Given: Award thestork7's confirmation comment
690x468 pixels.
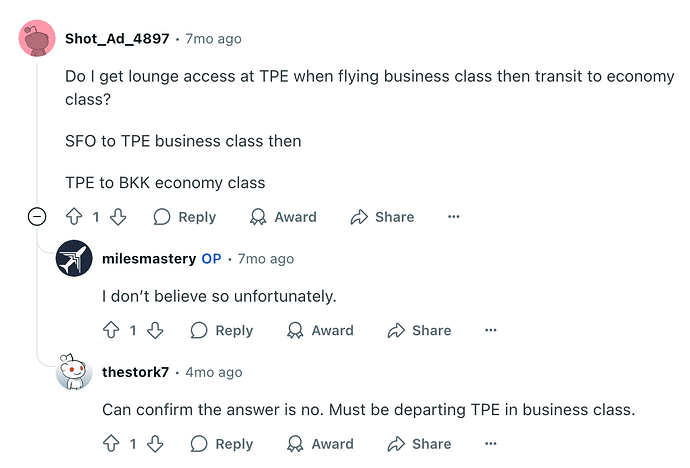Looking at the screenshot, I should tap(320, 444).
